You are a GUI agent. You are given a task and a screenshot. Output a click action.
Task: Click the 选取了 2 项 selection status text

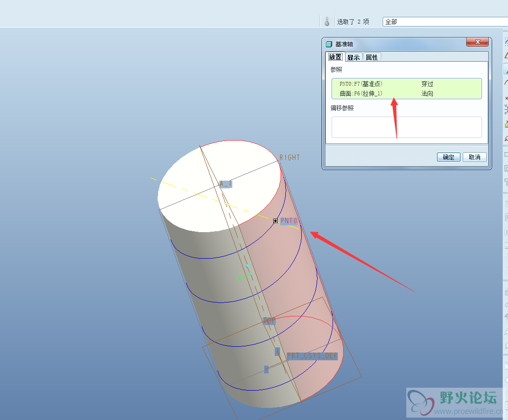point(353,22)
